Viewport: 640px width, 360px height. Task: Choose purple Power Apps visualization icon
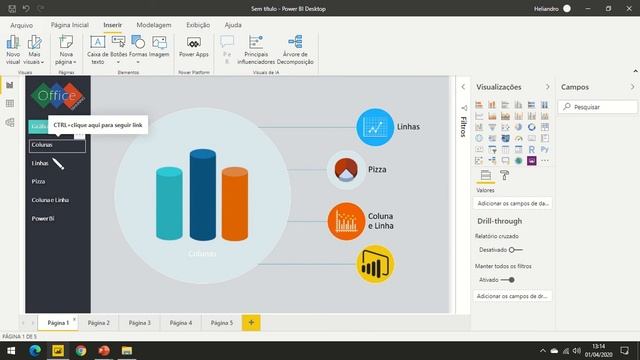click(x=531, y=161)
